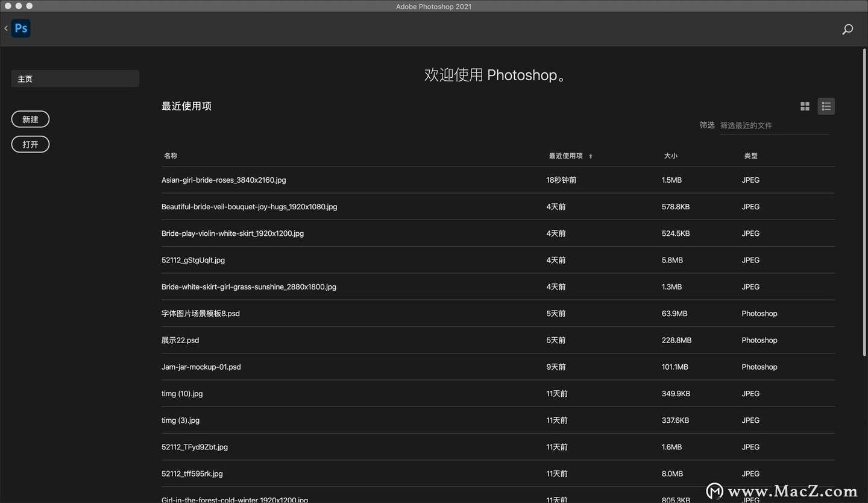This screenshot has width=868, height=503.
Task: Sort by 名称 column header
Action: click(x=171, y=156)
